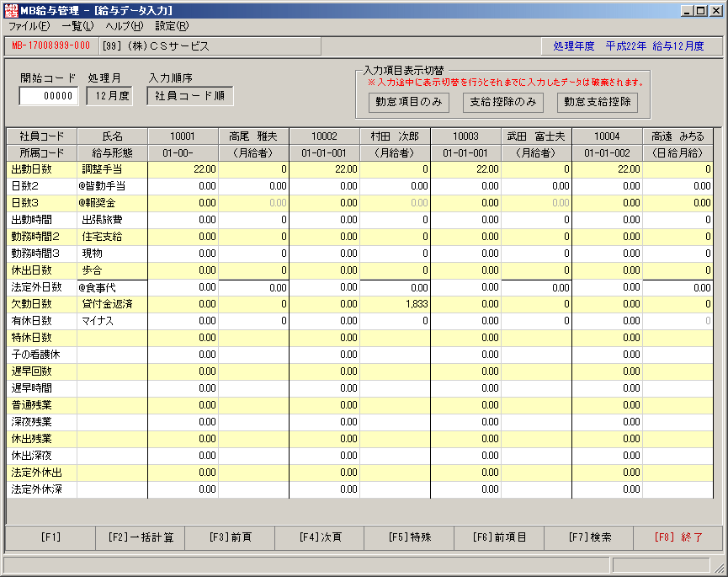728x577 pixels.
Task: Click the [F6]前項目 button
Action: click(498, 537)
